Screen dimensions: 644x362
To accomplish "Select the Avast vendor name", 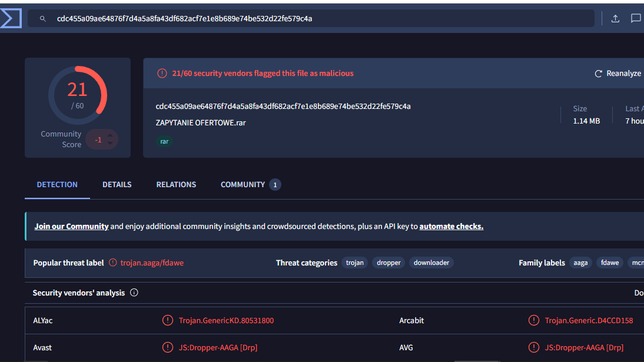I will pos(42,347).
